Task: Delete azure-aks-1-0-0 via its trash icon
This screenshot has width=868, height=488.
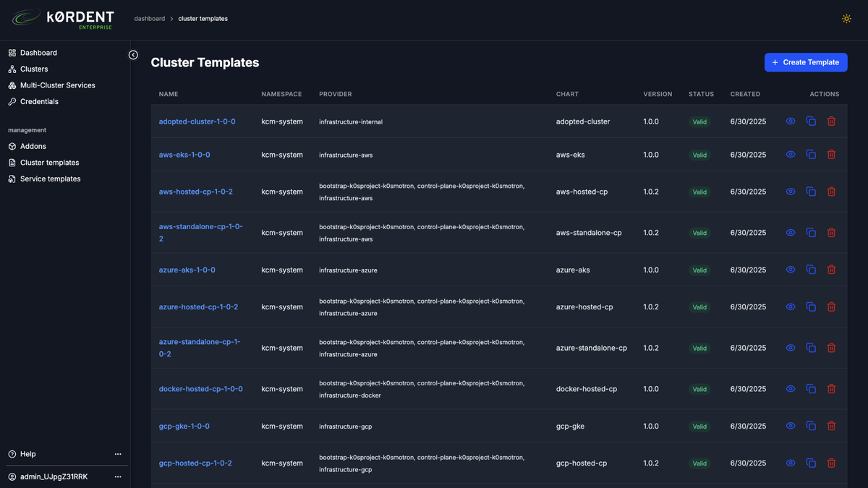Action: (x=831, y=270)
